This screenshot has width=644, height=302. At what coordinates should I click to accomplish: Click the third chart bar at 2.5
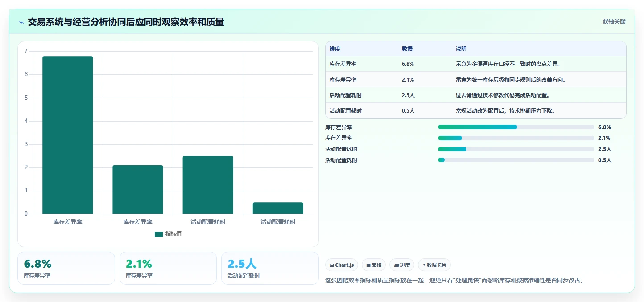coord(208,185)
